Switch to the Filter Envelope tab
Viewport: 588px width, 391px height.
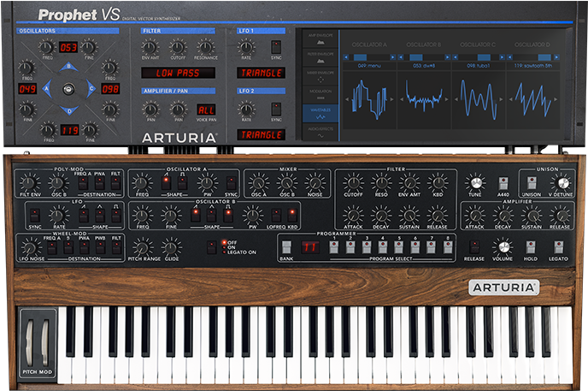click(320, 57)
